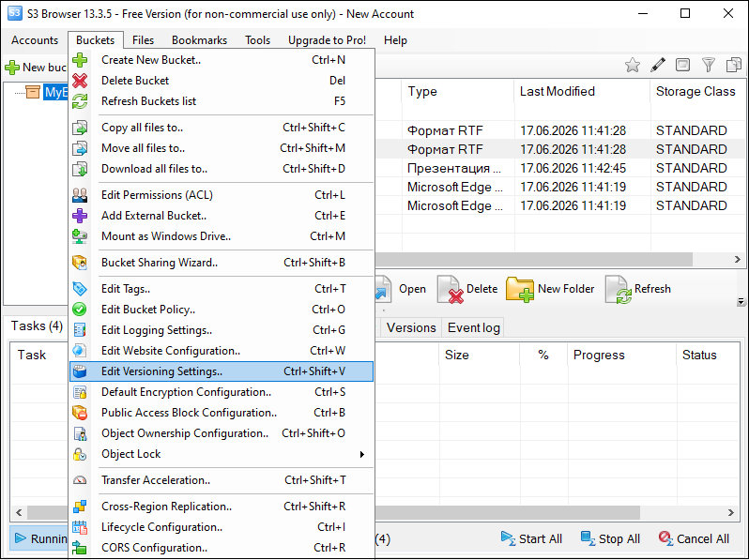Image resolution: width=749 pixels, height=560 pixels.
Task: Click the Copy all files to icon
Action: point(80,128)
